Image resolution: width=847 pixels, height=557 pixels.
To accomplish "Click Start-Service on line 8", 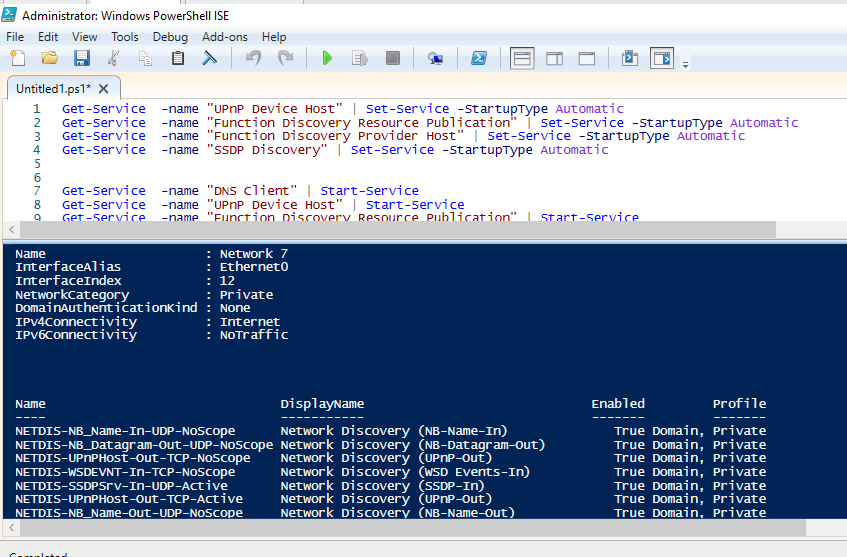I will tap(415, 205).
